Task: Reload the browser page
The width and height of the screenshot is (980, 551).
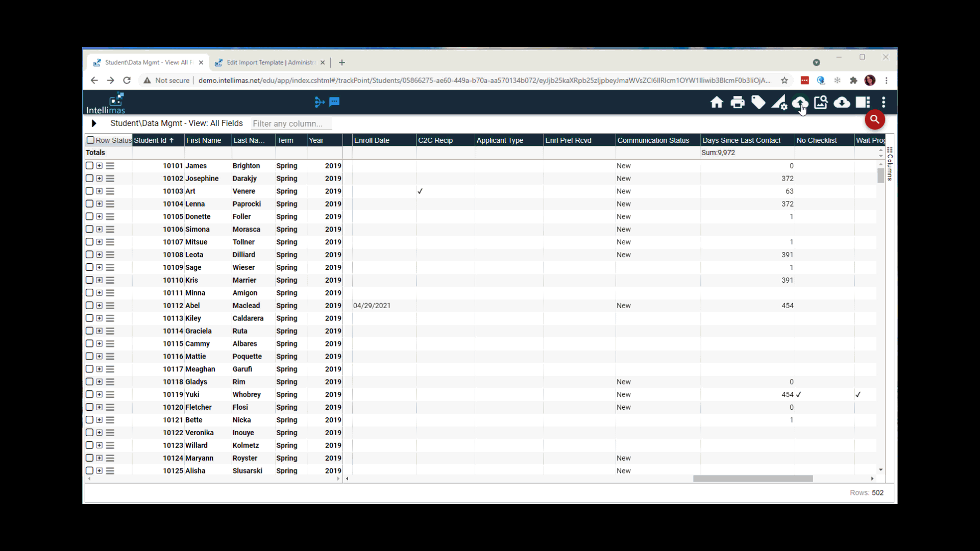Action: (x=127, y=80)
